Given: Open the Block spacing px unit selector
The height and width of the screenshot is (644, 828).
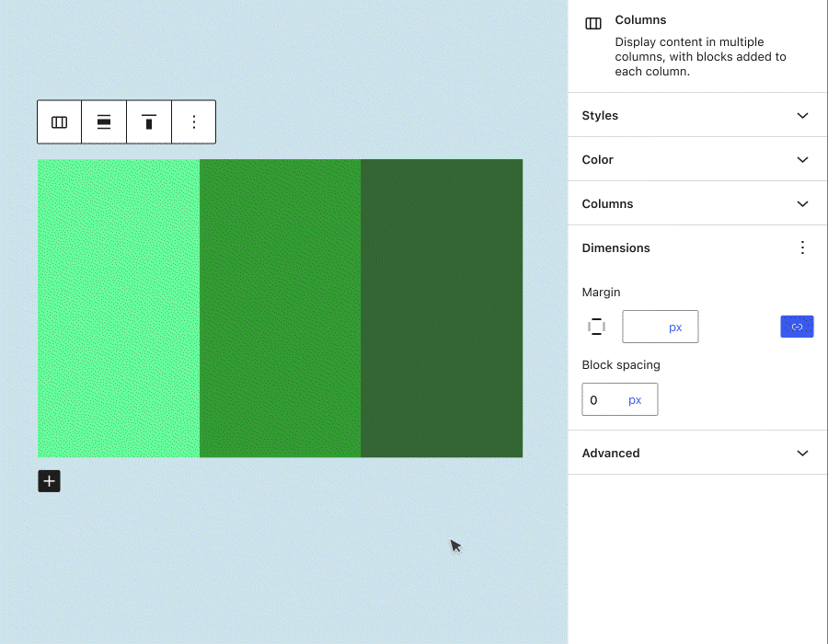Looking at the screenshot, I should (636, 400).
